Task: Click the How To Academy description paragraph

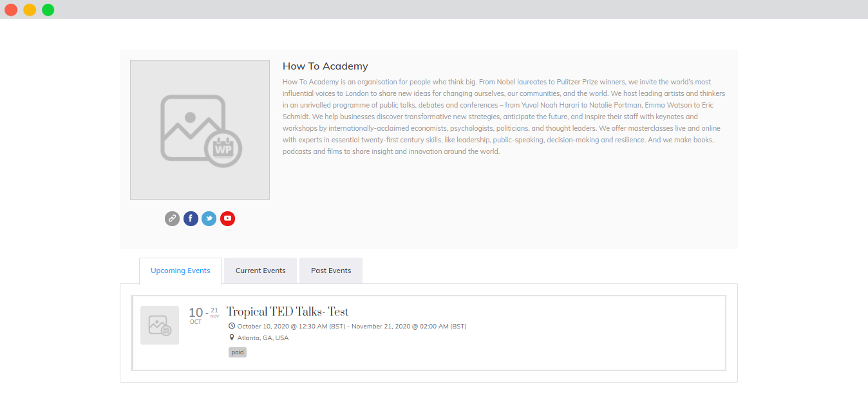Action: pos(504,117)
